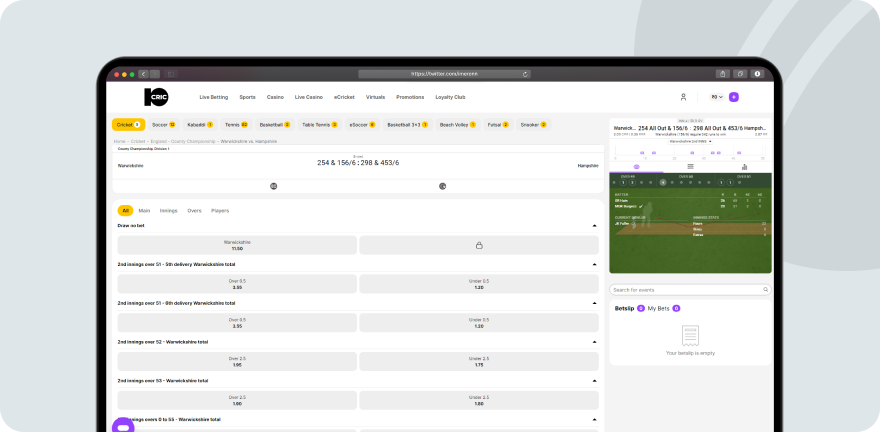Viewport: 880px width, 432px height.
Task: Click the browser forward arrow
Action: click(x=155, y=74)
